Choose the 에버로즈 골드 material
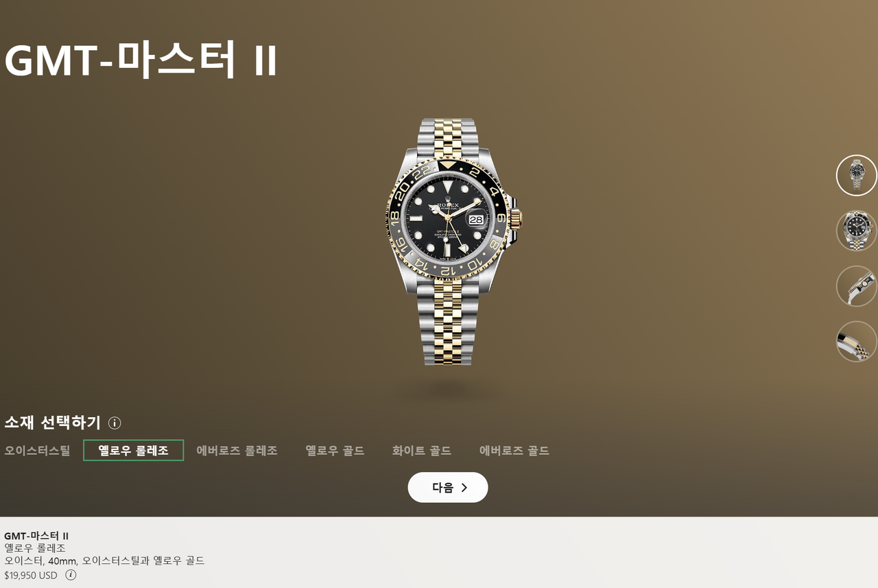 coord(514,451)
